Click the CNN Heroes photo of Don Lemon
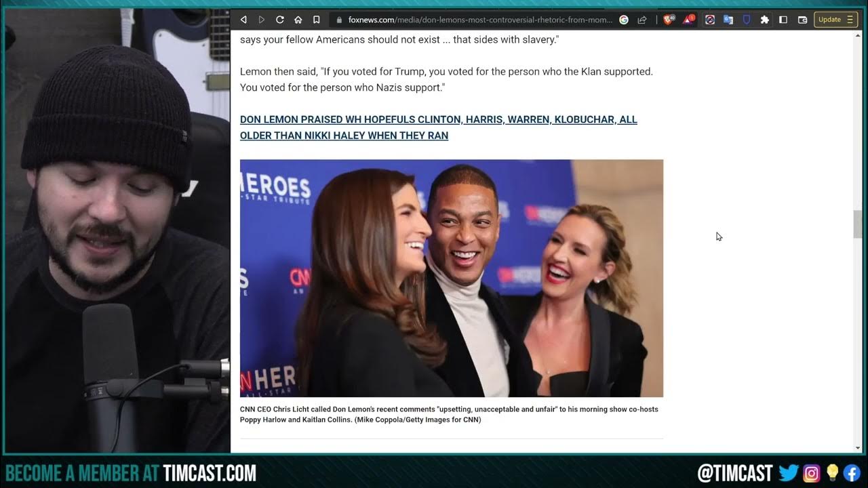Image resolution: width=868 pixels, height=488 pixels. pyautogui.click(x=452, y=278)
